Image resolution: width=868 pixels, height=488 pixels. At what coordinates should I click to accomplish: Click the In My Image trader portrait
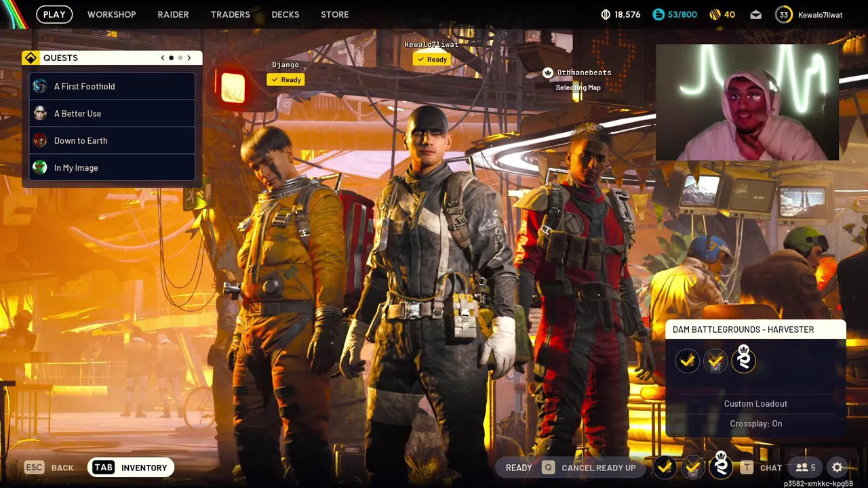click(40, 167)
